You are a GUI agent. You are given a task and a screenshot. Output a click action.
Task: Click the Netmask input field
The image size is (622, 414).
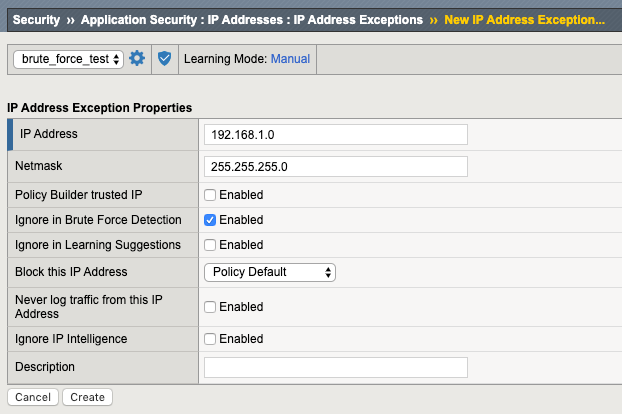click(x=335, y=166)
